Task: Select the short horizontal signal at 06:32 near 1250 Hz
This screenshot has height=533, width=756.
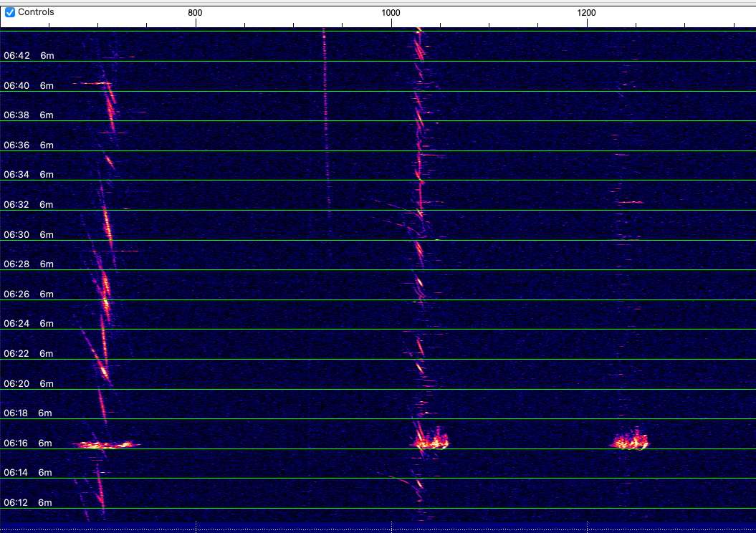Action: pos(630,202)
